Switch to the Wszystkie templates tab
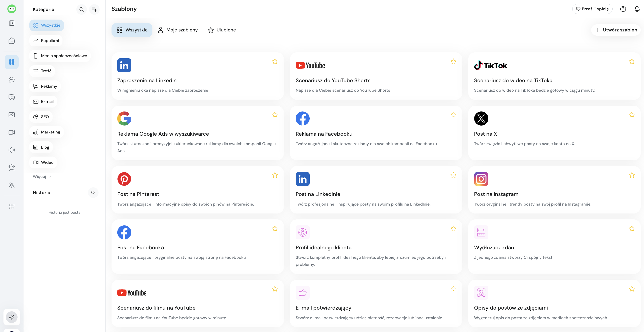 tap(132, 30)
